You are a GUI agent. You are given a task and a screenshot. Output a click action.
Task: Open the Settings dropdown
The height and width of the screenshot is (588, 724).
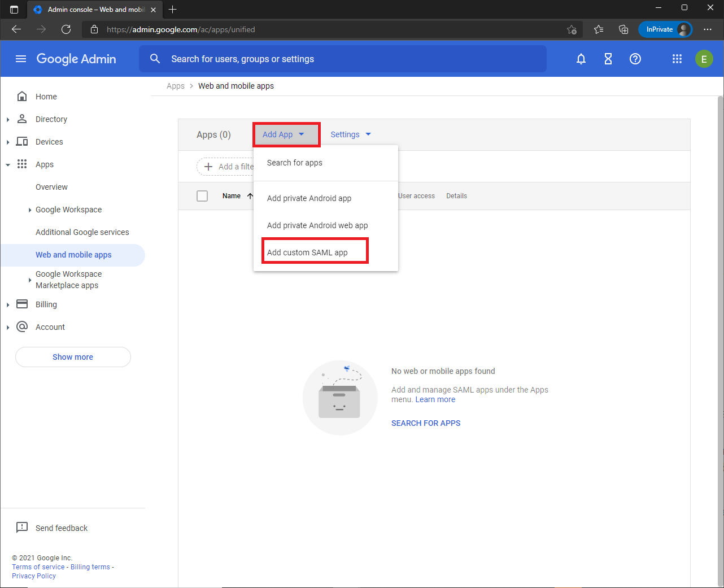click(351, 134)
